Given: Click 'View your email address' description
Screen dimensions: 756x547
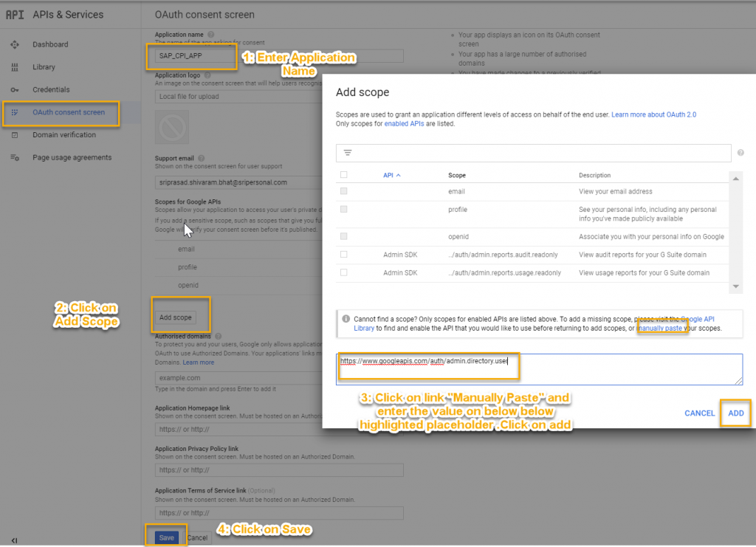Looking at the screenshot, I should point(615,191).
